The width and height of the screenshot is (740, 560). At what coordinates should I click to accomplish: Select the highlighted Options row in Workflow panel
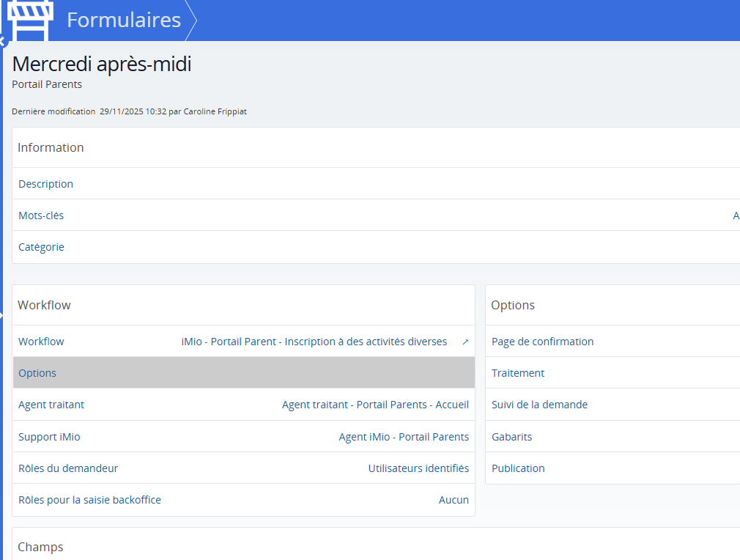click(x=37, y=372)
